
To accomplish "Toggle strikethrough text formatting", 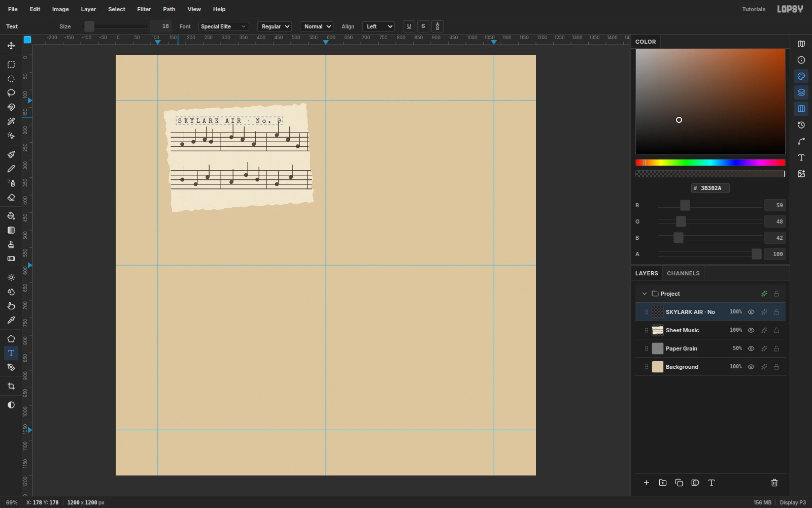I will tap(423, 26).
